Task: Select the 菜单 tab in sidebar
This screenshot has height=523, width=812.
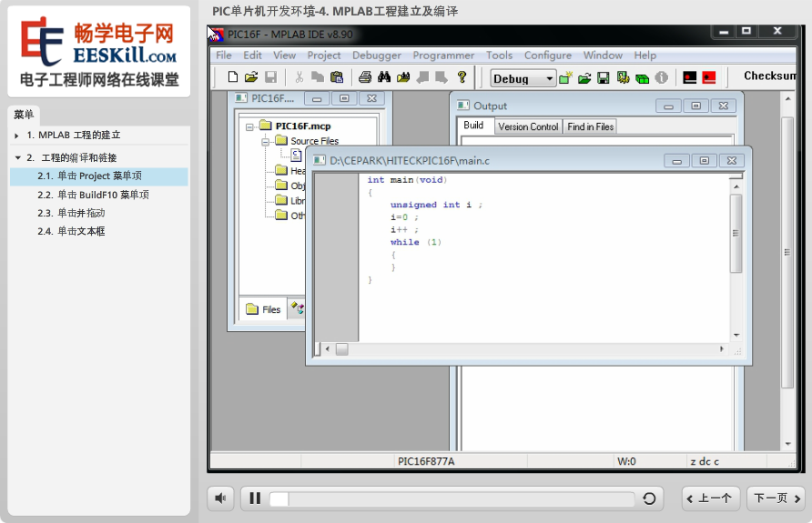Action: 24,115
